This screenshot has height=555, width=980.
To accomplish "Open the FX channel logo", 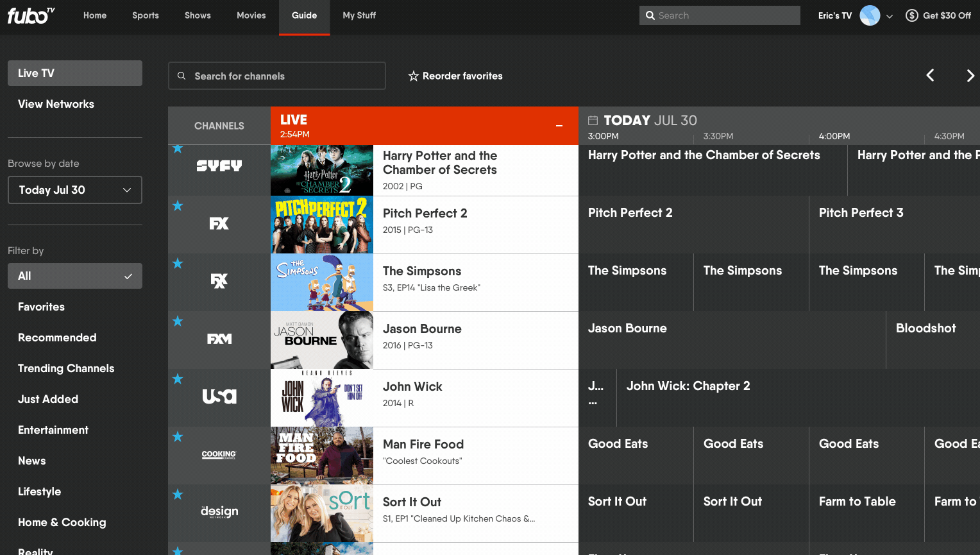I will [219, 223].
